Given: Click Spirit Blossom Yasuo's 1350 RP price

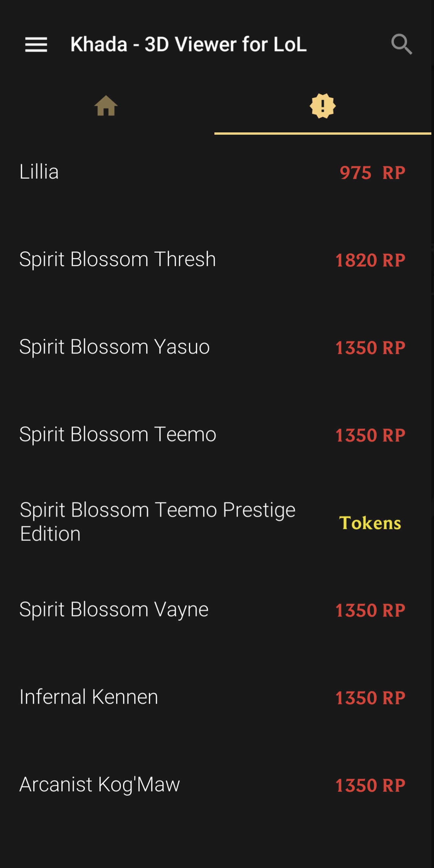Looking at the screenshot, I should (370, 348).
